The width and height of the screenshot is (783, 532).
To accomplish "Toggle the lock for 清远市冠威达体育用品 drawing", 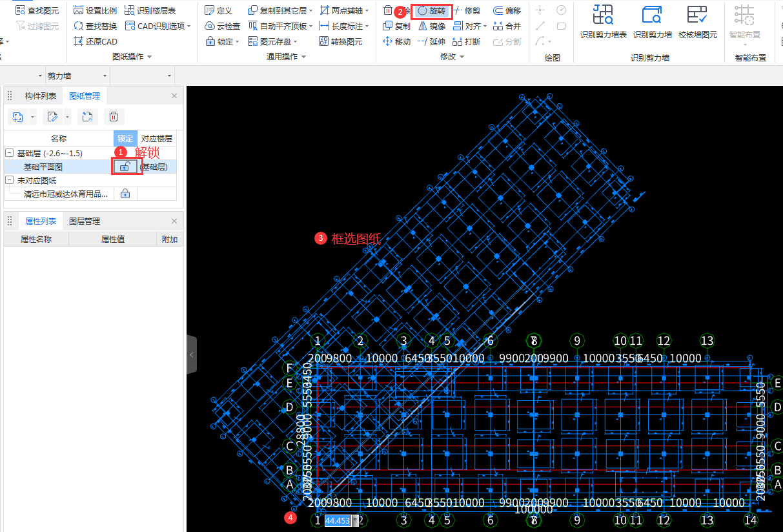I will click(125, 194).
